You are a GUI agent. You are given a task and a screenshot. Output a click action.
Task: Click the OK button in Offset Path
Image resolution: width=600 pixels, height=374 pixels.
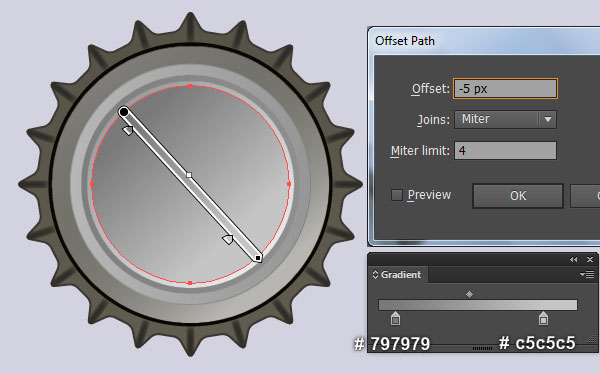point(518,196)
